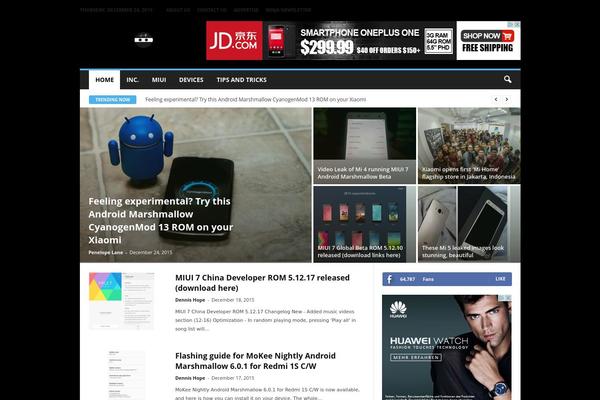Click the Facebook icon in fans bar
The height and width of the screenshot is (400, 600).
coord(389,279)
